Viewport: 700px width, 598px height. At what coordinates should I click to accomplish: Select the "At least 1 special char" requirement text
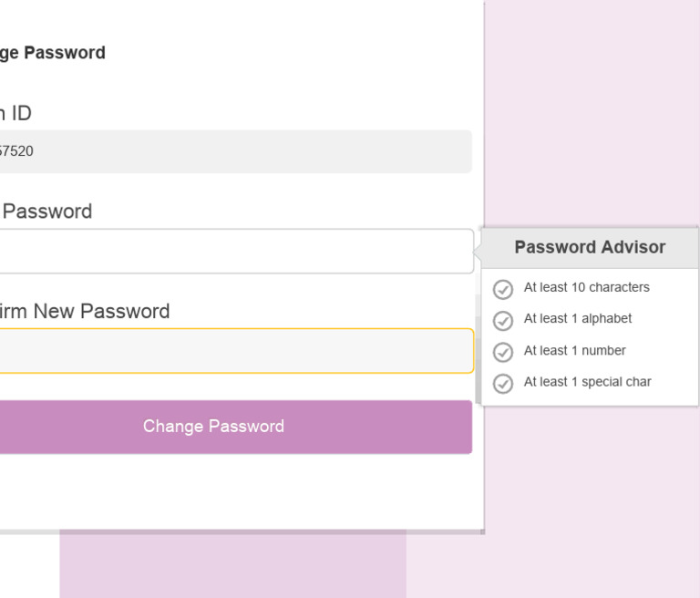[587, 383]
